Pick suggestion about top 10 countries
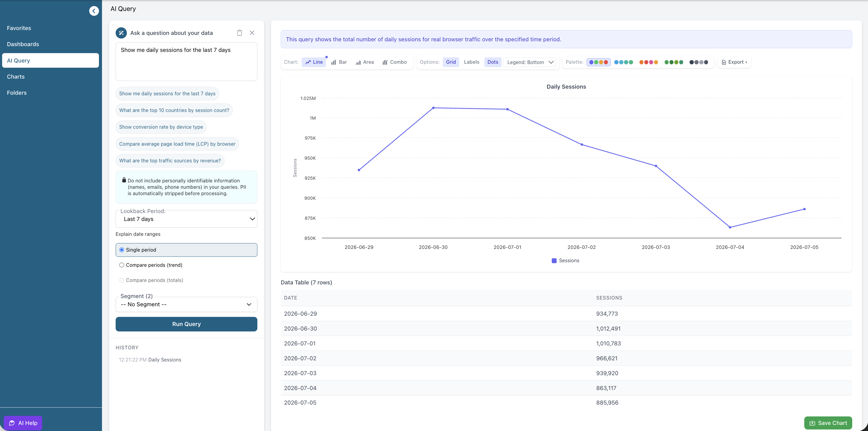The image size is (868, 431). click(174, 110)
